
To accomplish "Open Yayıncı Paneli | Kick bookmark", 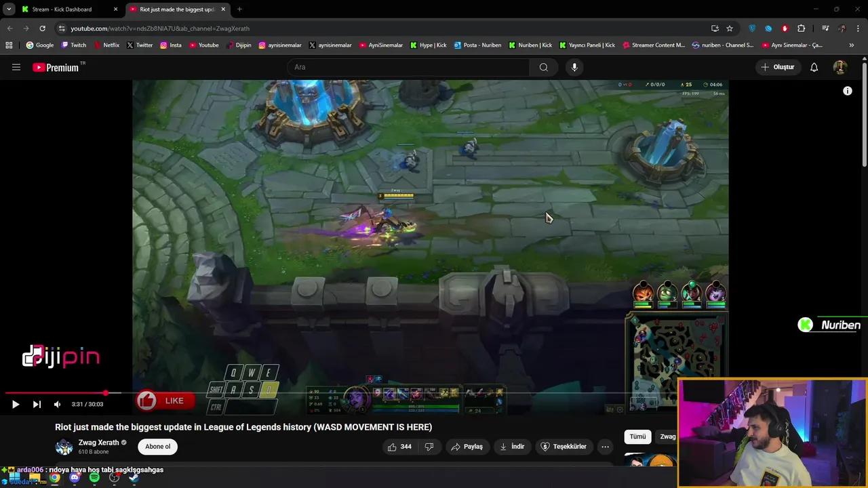I will pos(587,45).
